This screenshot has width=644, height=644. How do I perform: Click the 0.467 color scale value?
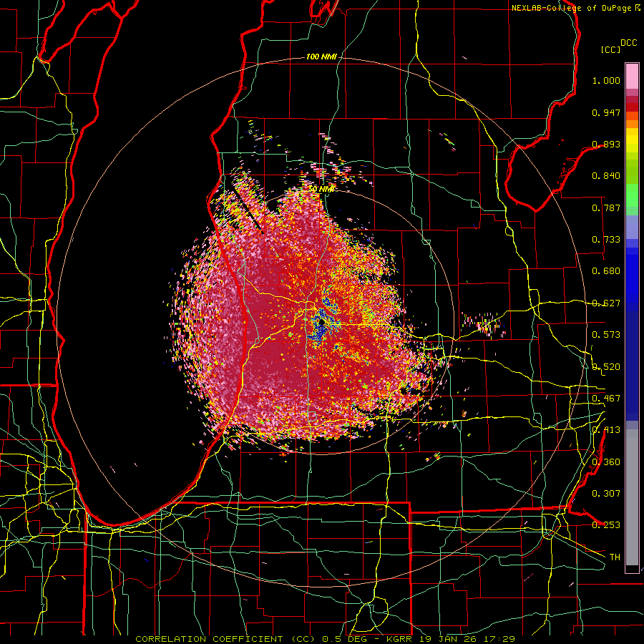click(606, 399)
